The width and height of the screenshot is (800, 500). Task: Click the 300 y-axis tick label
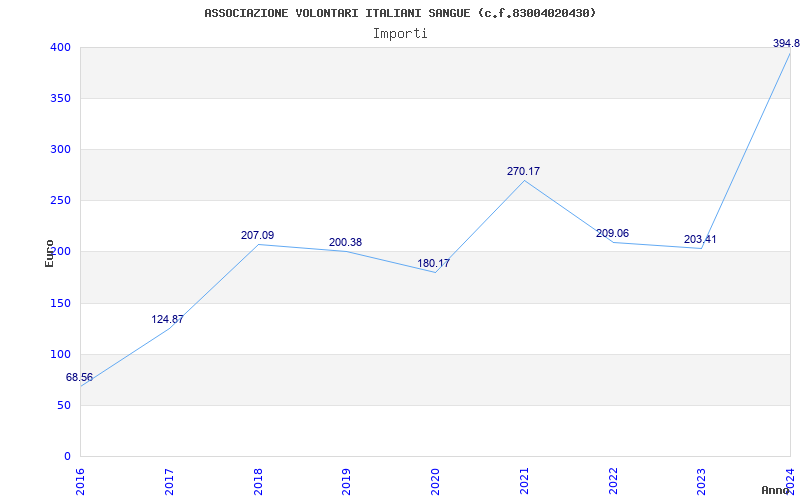pos(60,149)
